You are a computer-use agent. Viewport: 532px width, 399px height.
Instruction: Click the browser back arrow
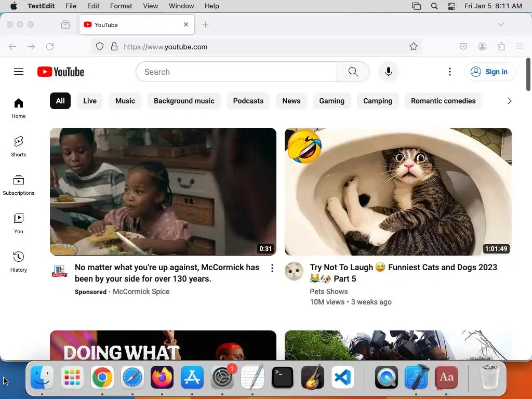(12, 47)
